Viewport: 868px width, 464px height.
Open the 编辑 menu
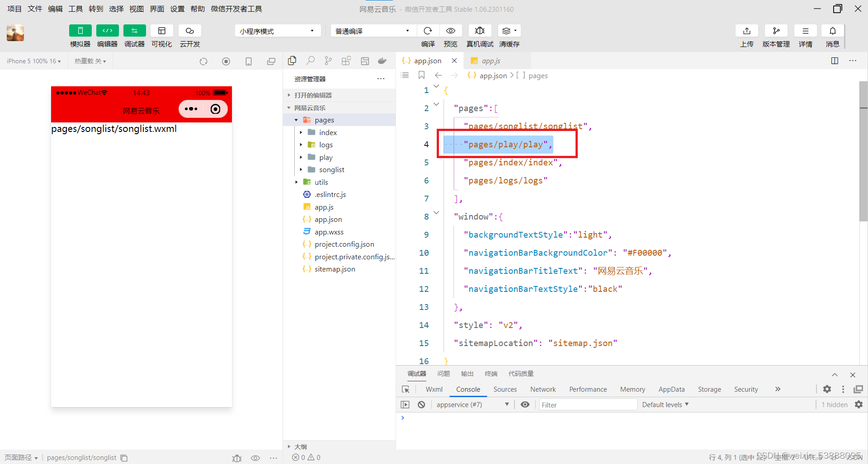coord(55,9)
